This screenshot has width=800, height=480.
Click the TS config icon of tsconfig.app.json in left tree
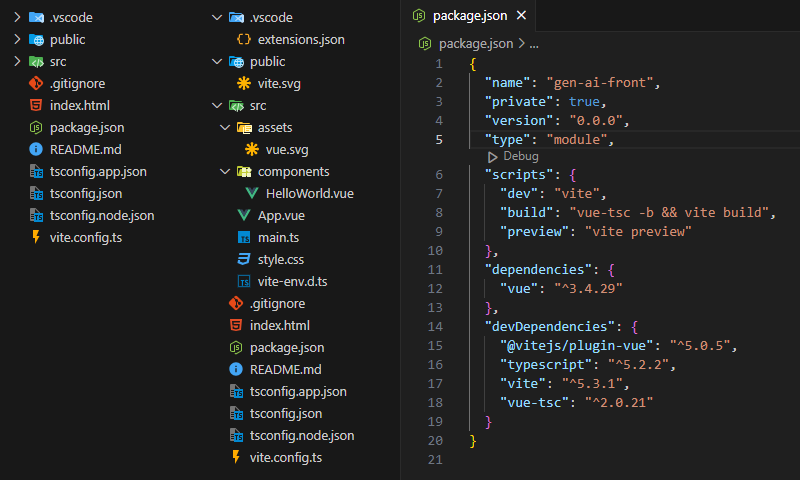pos(36,171)
